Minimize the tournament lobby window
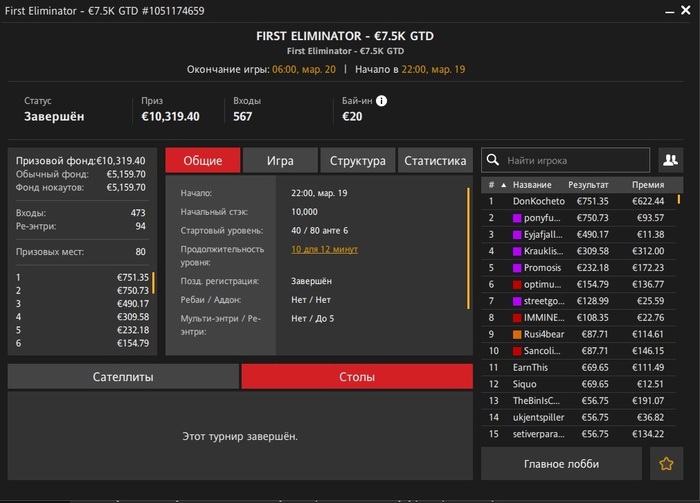The height and width of the screenshot is (503, 700). pyautogui.click(x=669, y=12)
